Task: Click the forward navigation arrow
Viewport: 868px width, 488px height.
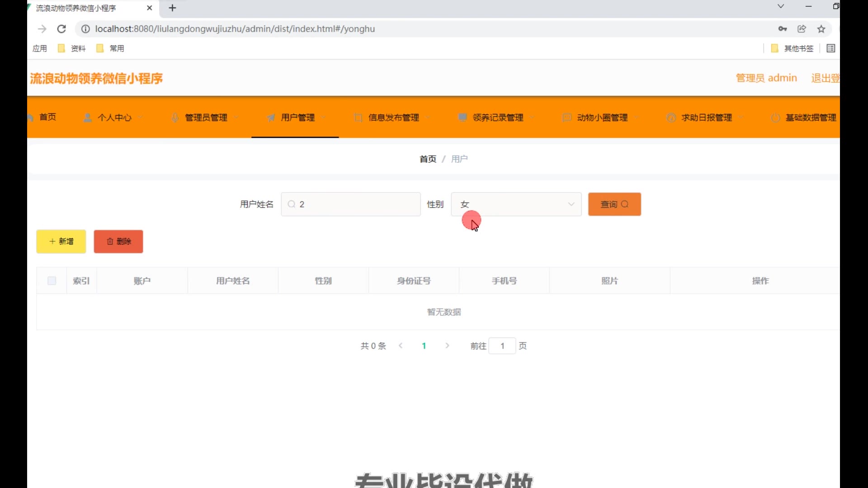Action: pos(42,29)
